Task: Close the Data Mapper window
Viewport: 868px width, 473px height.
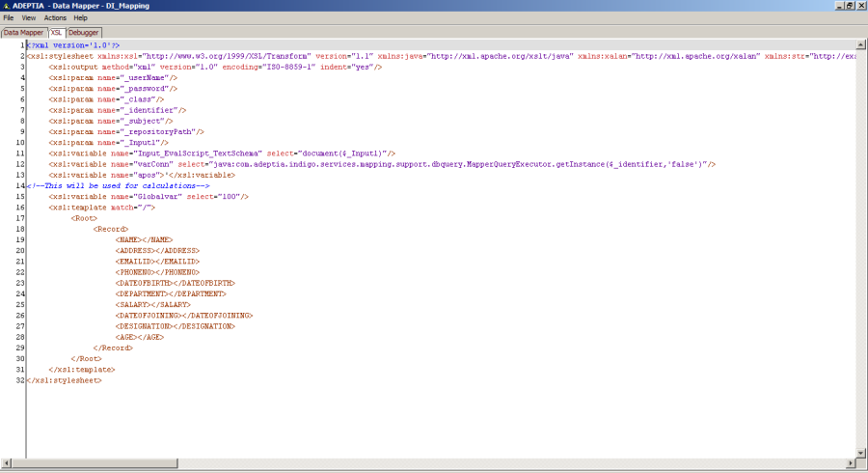Action: pyautogui.click(x=860, y=6)
